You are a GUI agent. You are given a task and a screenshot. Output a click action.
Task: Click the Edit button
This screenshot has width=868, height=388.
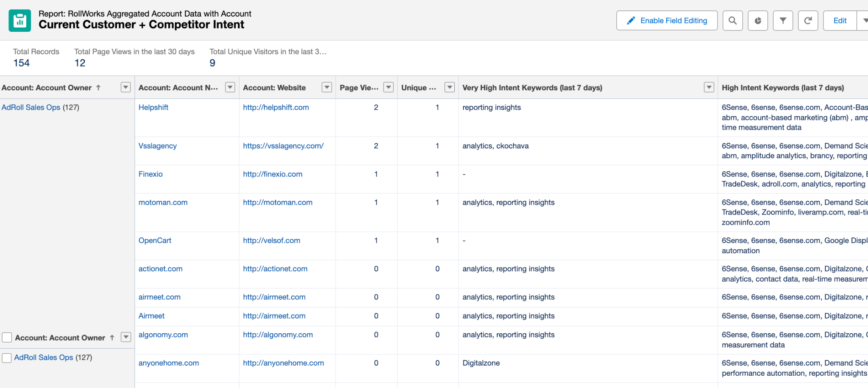840,21
